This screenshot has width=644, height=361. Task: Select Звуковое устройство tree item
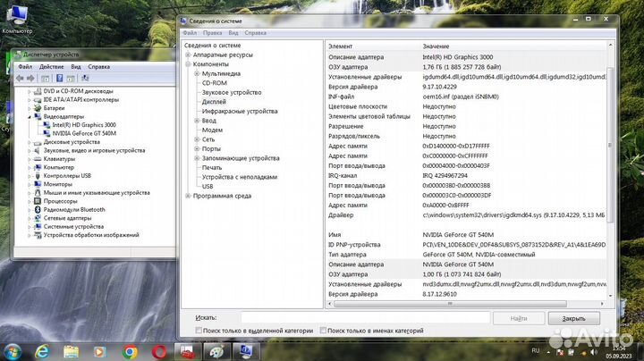232,92
